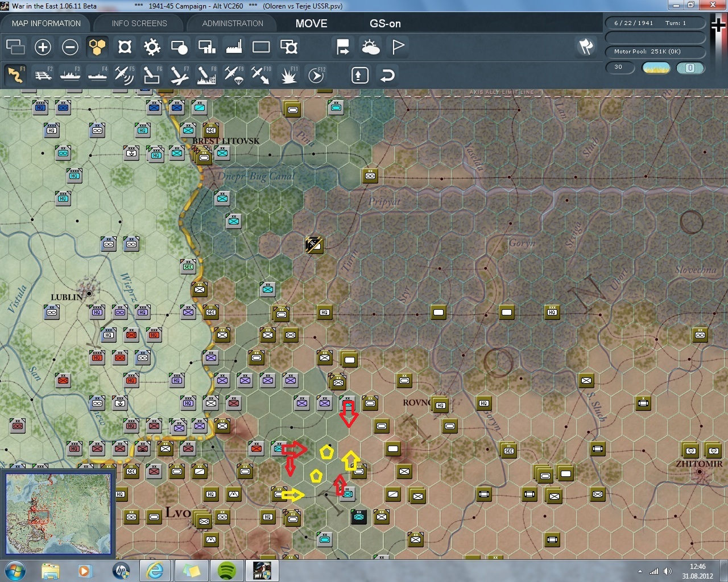
Task: Click the volume speaker tray icon
Action: [x=668, y=571]
